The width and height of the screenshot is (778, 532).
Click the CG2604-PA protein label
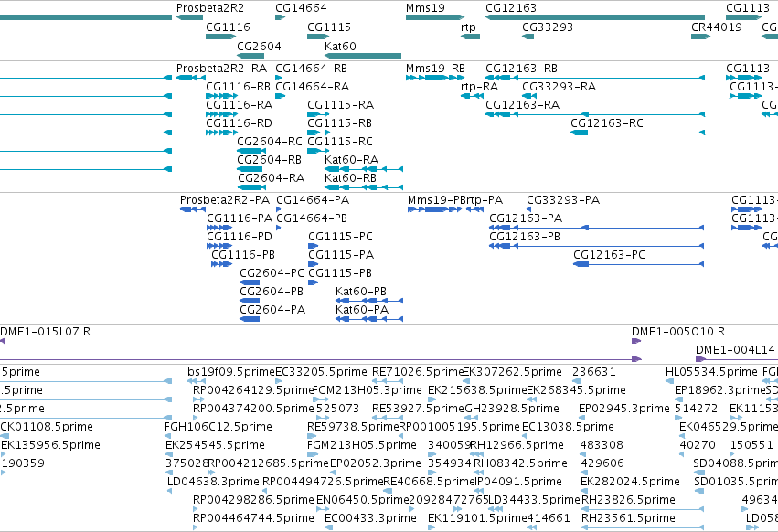click(272, 310)
